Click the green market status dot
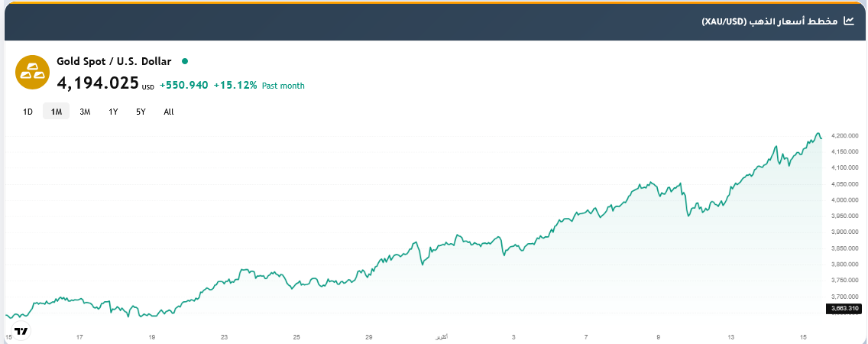Image resolution: width=868 pixels, height=344 pixels. [184, 61]
